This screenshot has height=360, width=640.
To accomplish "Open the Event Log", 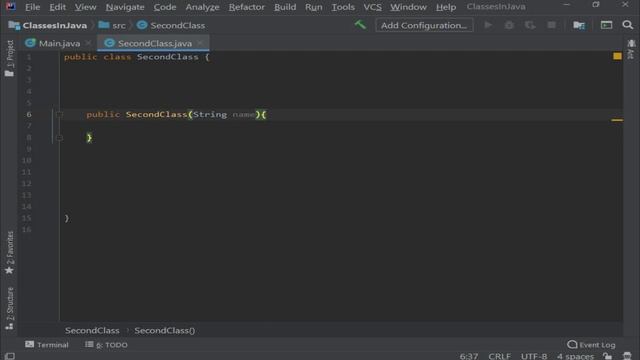I will tap(591, 345).
